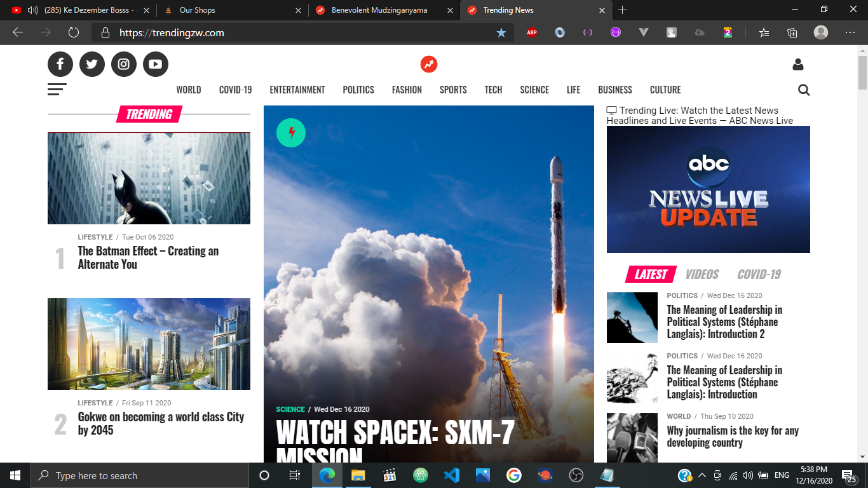Click the Trending Live ABC News Live link

pyautogui.click(x=700, y=115)
